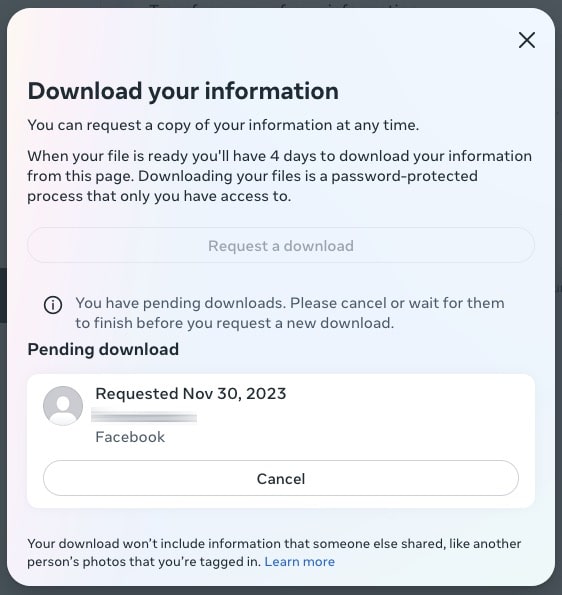
Task: Open the Learn more link
Action: (x=299, y=562)
